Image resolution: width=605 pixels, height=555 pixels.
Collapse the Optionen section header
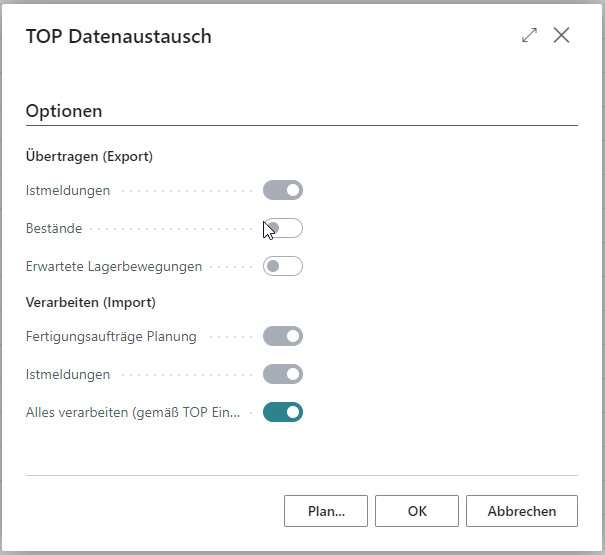[x=64, y=111]
